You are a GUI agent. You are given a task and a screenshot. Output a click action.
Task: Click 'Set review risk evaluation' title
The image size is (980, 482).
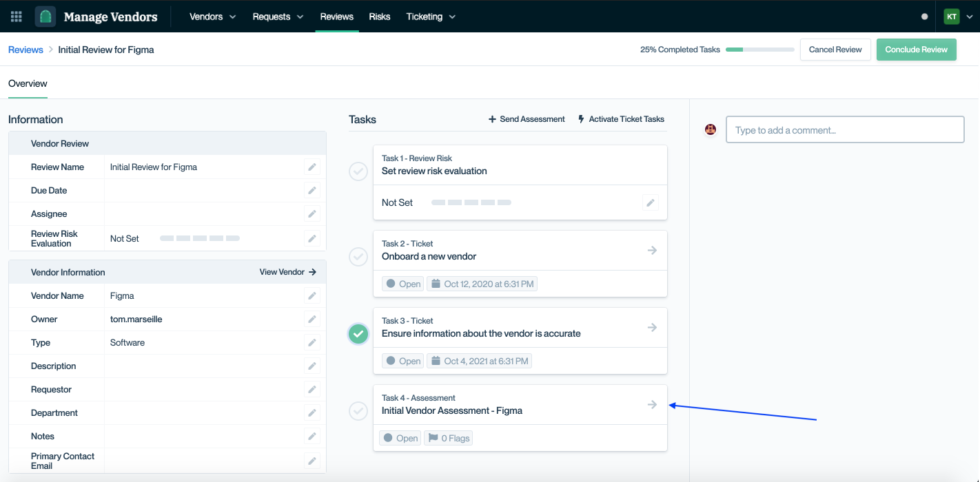pyautogui.click(x=434, y=171)
